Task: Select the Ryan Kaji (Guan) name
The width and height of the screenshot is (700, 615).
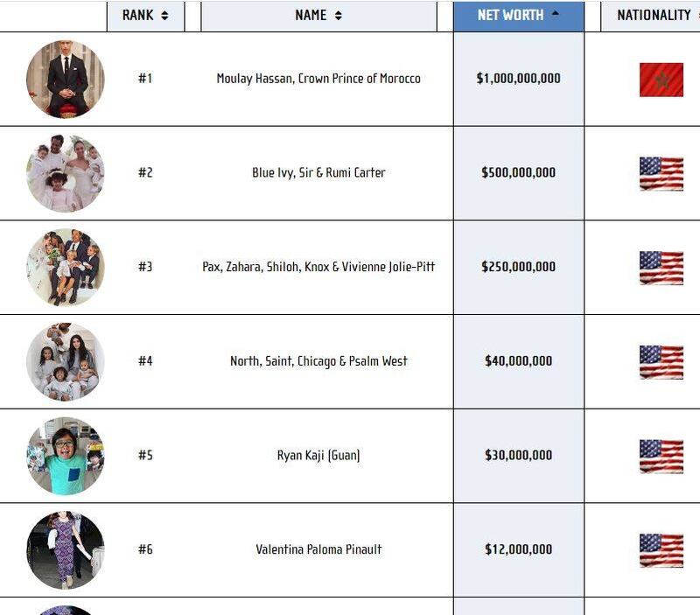Action: [x=318, y=455]
